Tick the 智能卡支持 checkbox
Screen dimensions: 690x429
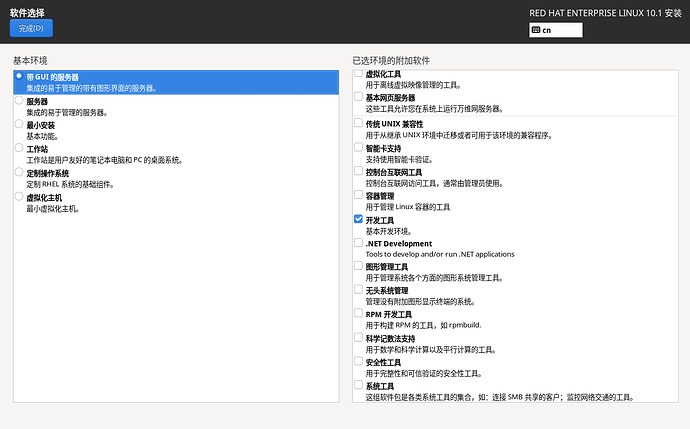[358, 147]
